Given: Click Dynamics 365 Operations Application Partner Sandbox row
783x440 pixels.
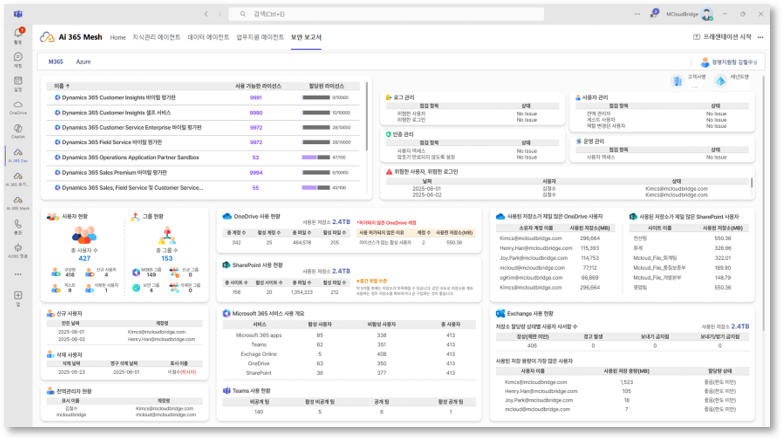Looking at the screenshot, I should coord(203,157).
